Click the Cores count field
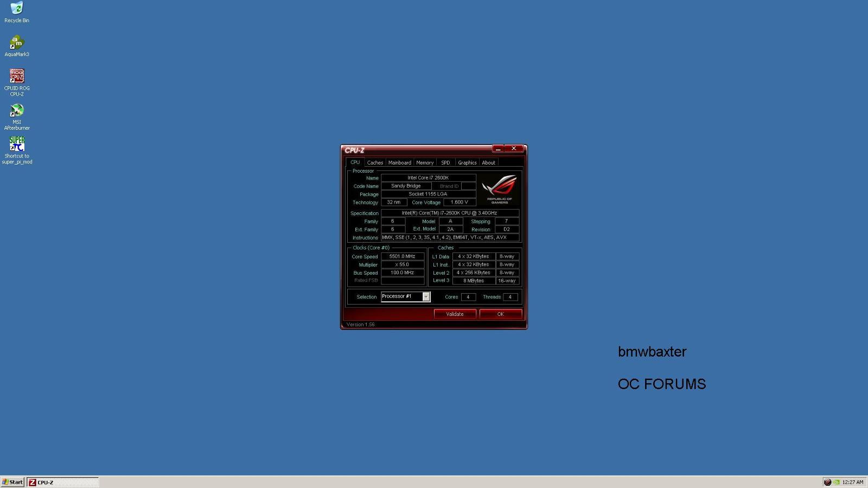The image size is (868, 488). 468,297
